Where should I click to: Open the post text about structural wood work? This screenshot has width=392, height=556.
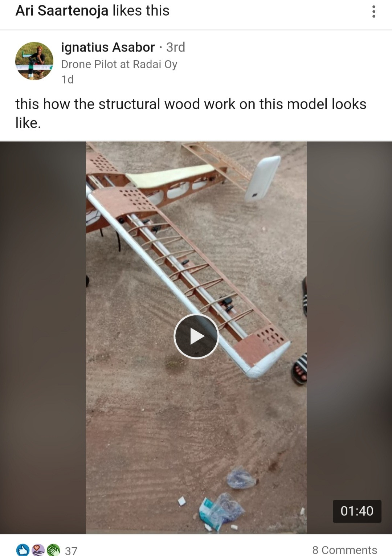click(191, 113)
